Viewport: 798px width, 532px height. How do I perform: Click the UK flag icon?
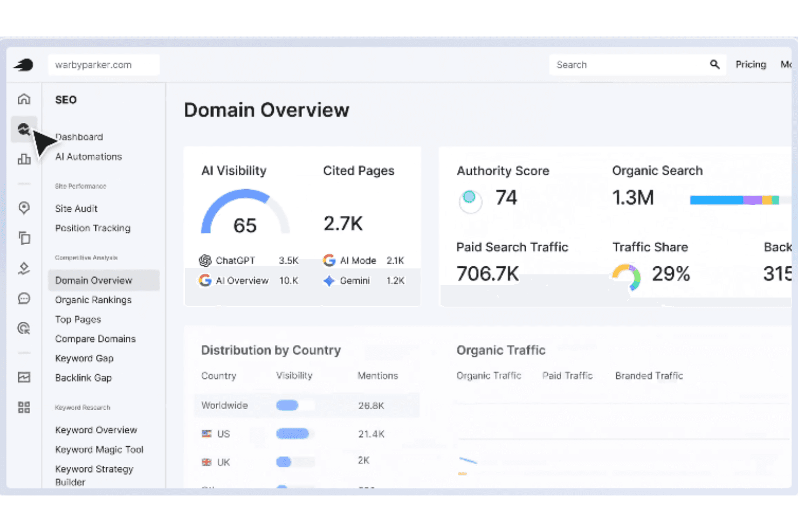207,462
